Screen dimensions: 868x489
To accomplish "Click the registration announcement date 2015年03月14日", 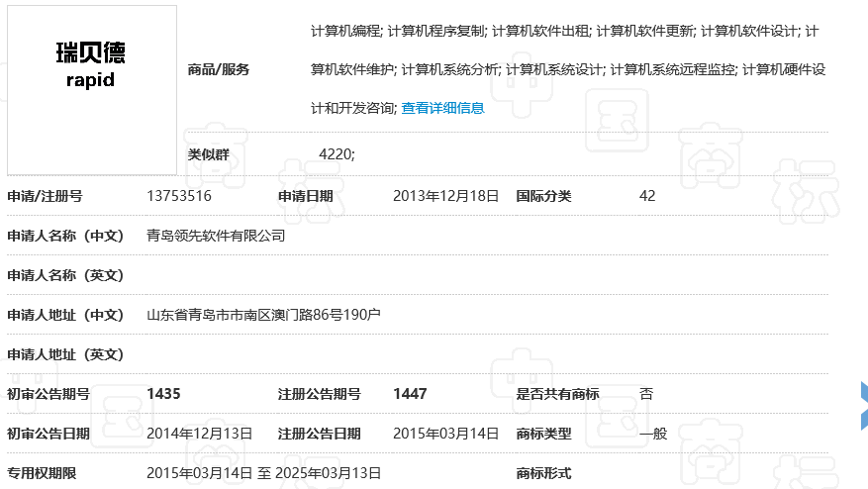I will [445, 434].
